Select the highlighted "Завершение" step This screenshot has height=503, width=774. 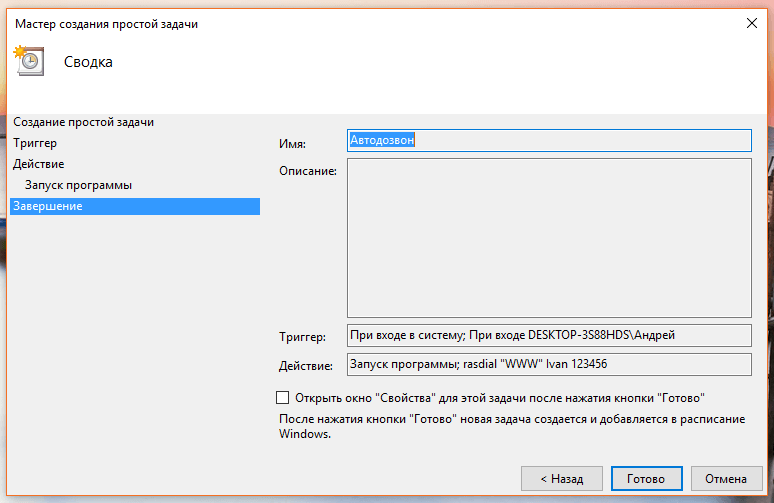pyautogui.click(x=48, y=206)
